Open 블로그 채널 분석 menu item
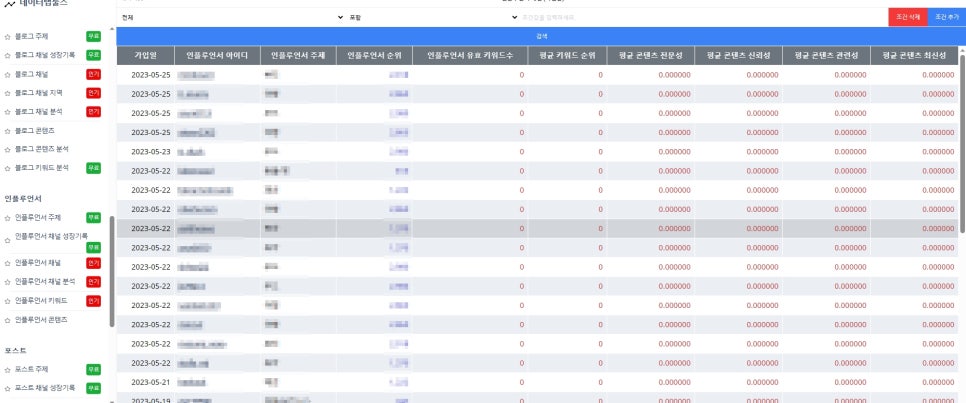Viewport: 966px width, 403px height. (41, 111)
